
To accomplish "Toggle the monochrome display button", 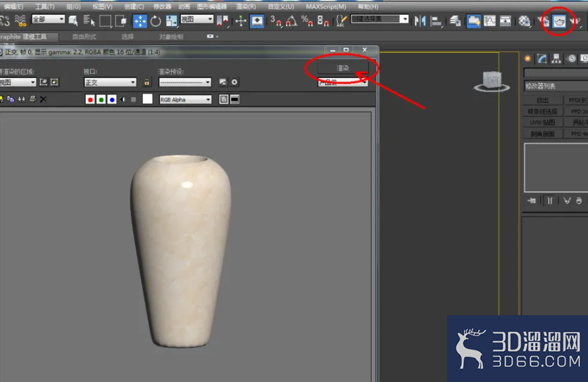I will click(134, 99).
